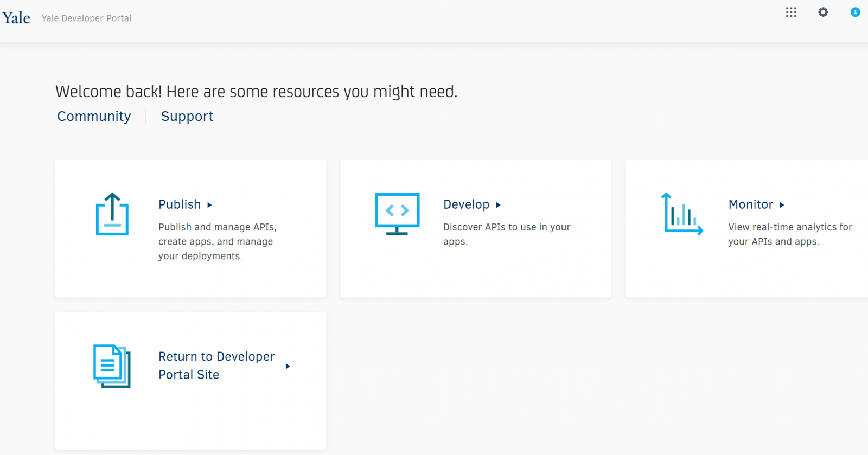The image size is (868, 455).
Task: Expand the arrow next to Monitor
Action: 782,205
